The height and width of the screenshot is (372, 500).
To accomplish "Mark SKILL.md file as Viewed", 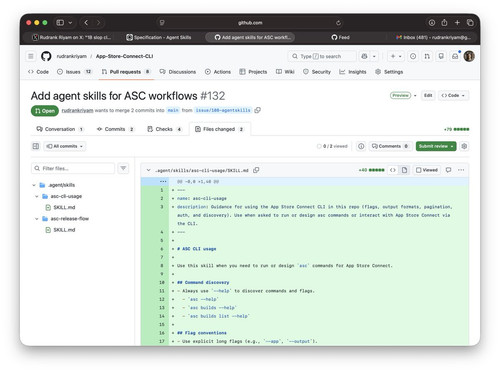I will coord(427,170).
